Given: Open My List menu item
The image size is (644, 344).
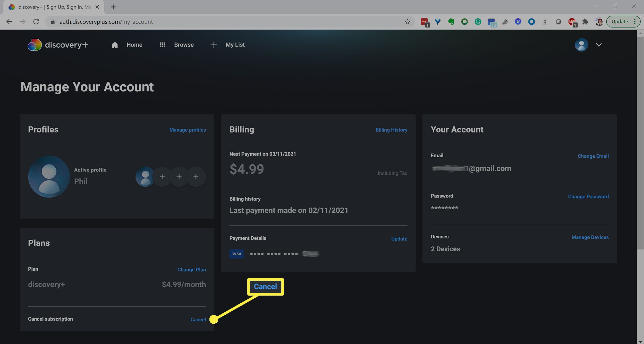Looking at the screenshot, I should 235,45.
